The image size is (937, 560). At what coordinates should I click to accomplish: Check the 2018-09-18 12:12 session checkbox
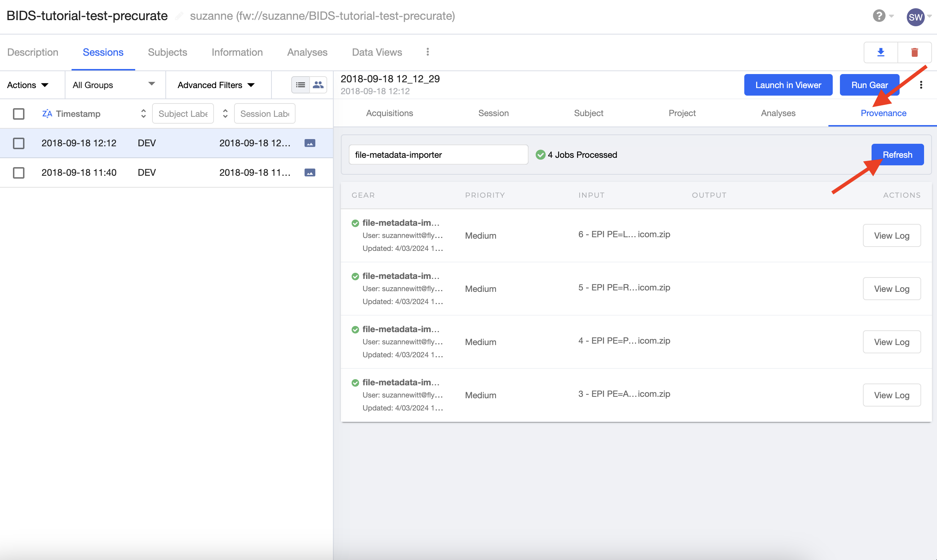click(18, 143)
